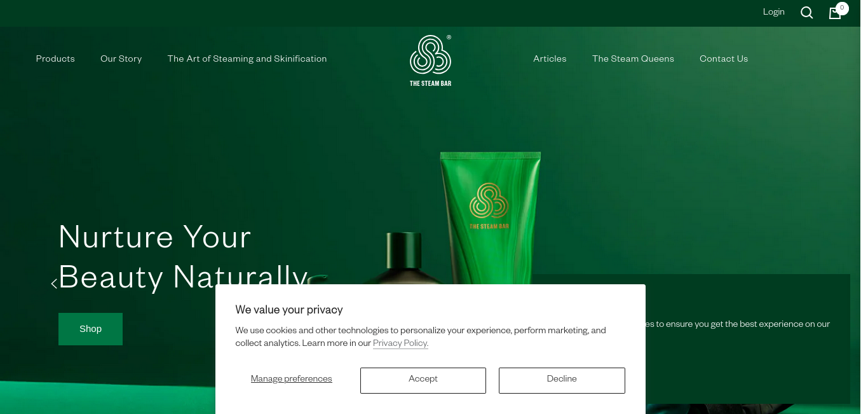The height and width of the screenshot is (414, 868).
Task: Click the cart item count badge
Action: point(842,8)
